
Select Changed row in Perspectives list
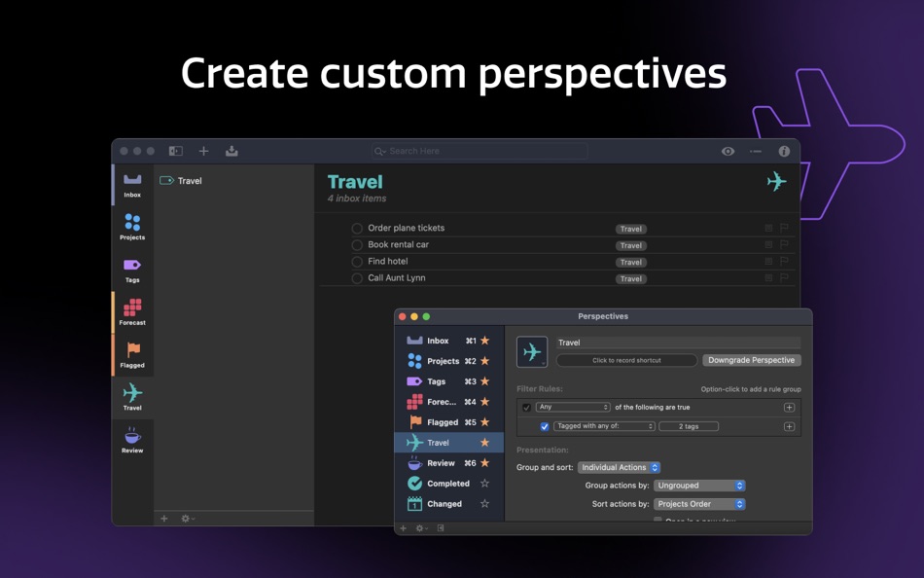click(449, 504)
